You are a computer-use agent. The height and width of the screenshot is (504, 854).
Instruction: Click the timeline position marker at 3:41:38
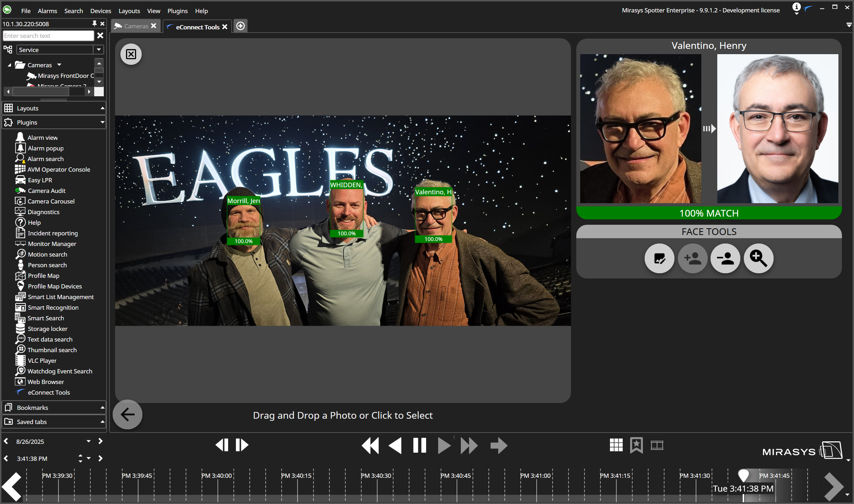[x=743, y=475]
